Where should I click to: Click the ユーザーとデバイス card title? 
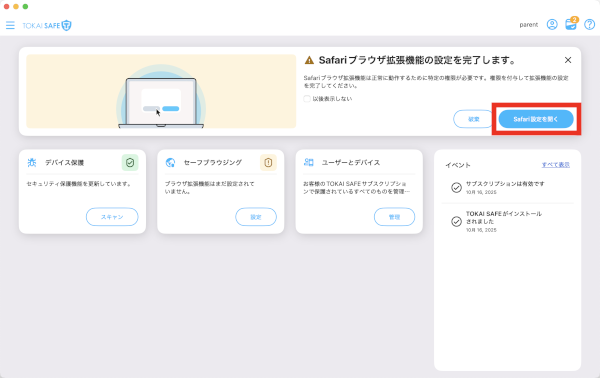(351, 163)
